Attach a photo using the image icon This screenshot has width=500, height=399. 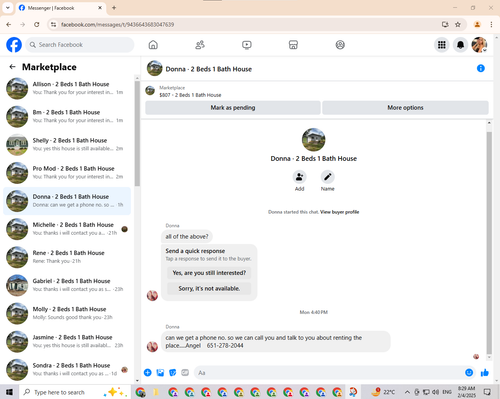click(x=160, y=373)
